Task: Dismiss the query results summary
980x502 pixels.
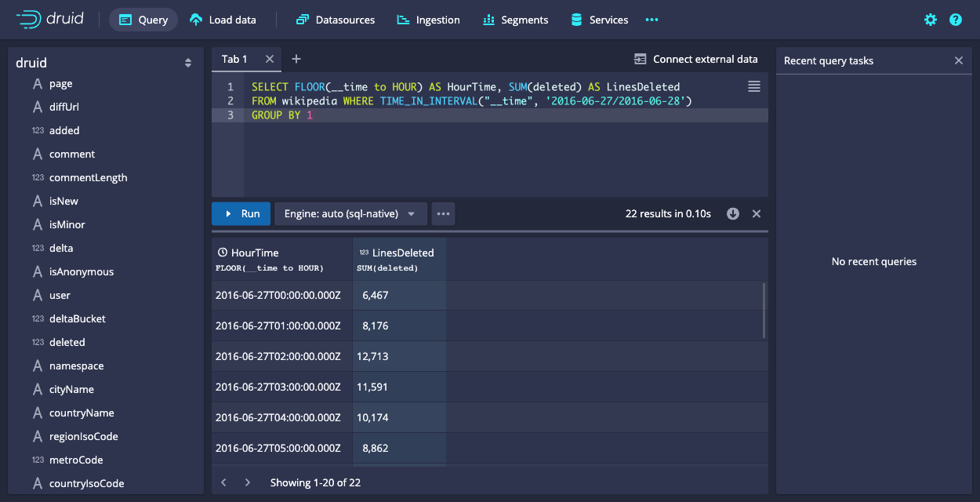Action: [757, 213]
